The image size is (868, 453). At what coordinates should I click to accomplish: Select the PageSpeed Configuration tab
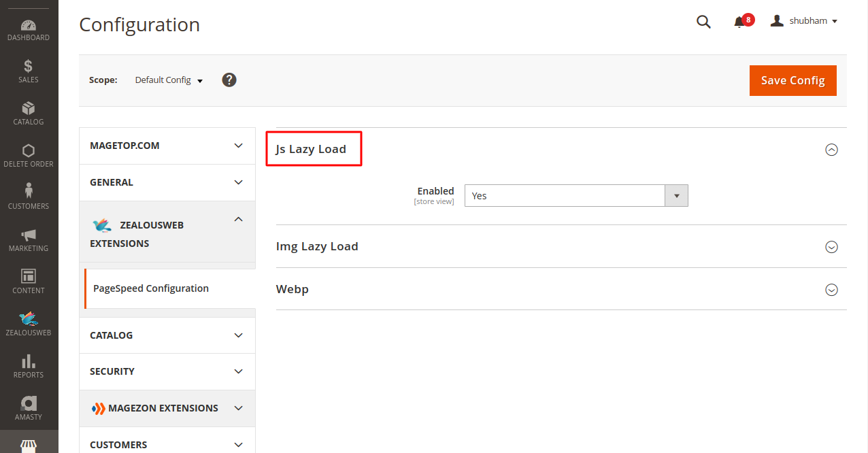[151, 288]
